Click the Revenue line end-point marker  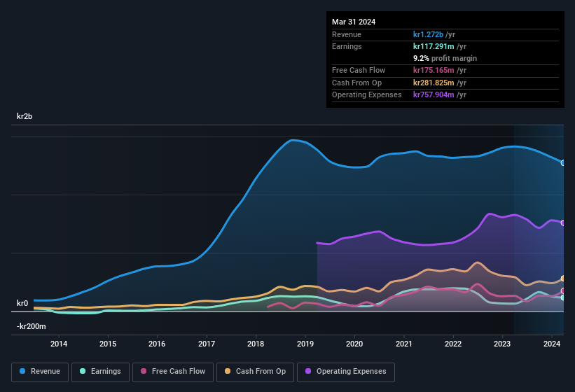pos(563,162)
